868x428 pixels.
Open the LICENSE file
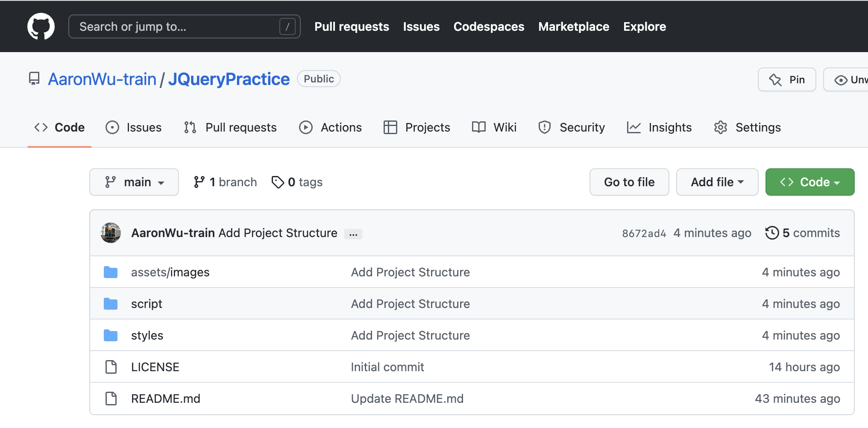[155, 367]
